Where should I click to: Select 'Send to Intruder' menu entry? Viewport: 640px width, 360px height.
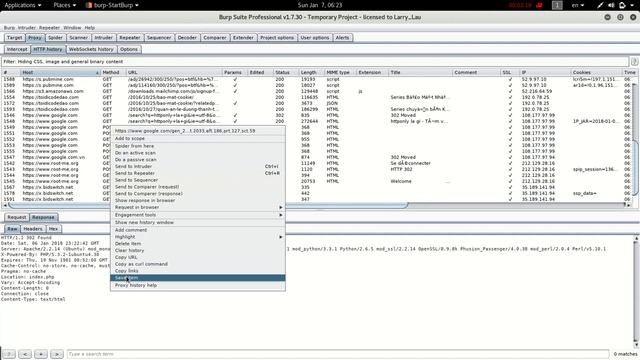pyautogui.click(x=198, y=167)
